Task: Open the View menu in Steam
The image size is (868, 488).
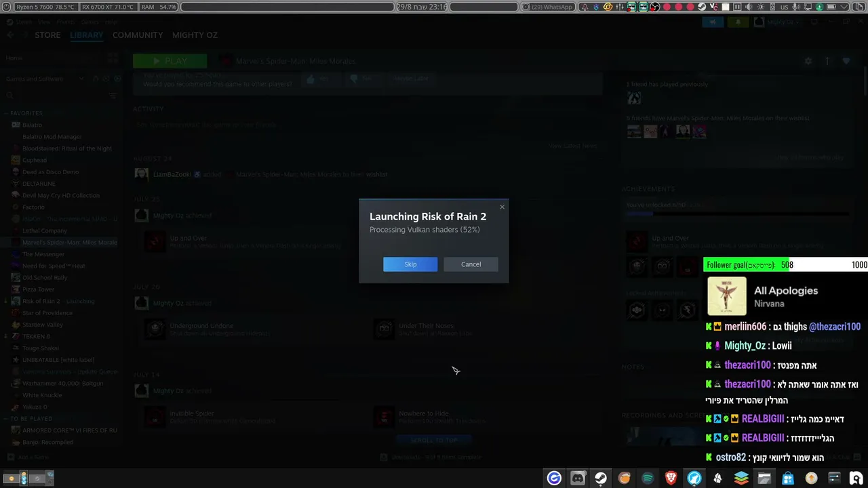Action: coord(43,22)
